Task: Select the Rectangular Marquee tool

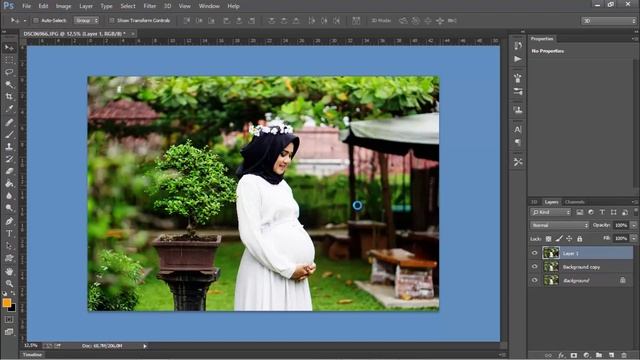Action: 9,60
